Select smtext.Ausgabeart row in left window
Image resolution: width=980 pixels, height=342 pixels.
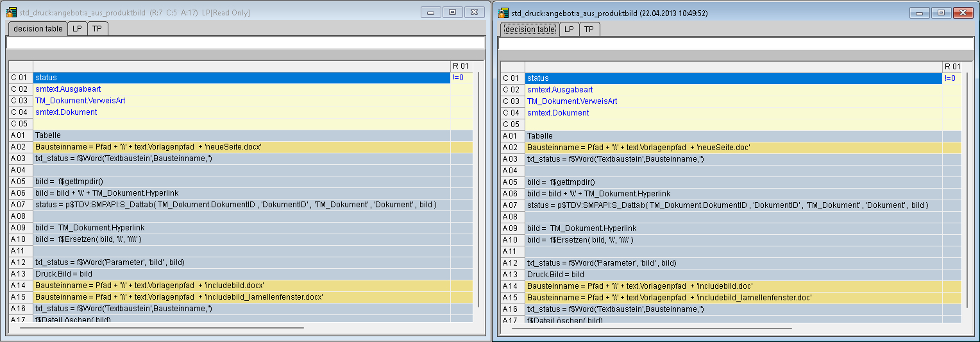pyautogui.click(x=242, y=89)
